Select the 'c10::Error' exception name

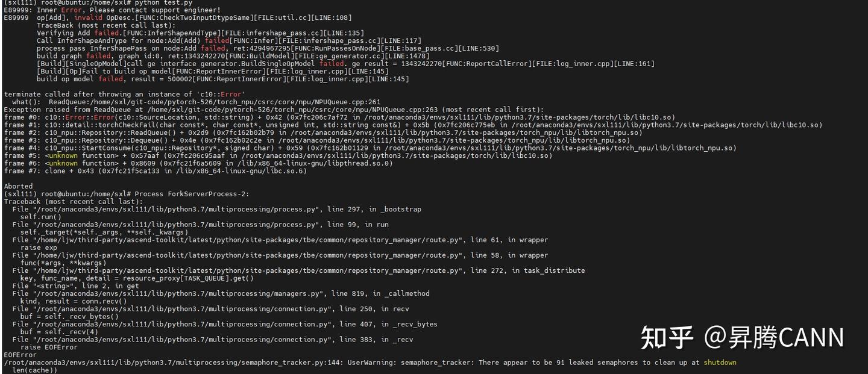(x=220, y=95)
